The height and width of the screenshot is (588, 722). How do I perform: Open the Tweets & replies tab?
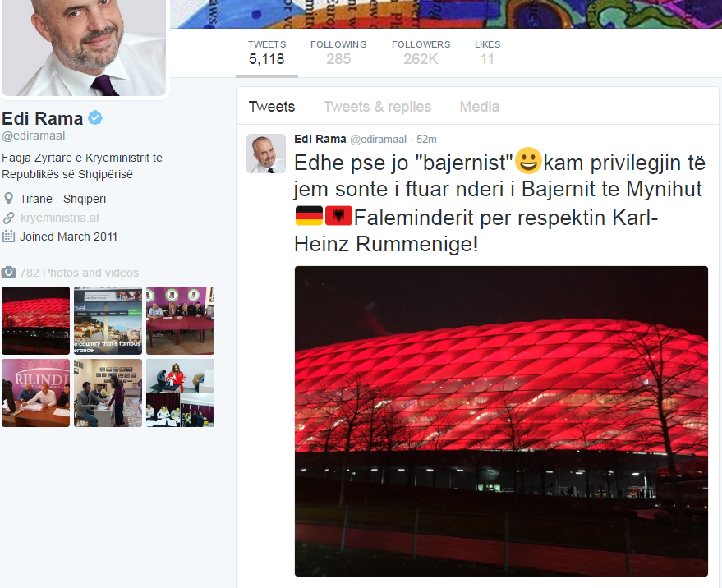tap(377, 107)
